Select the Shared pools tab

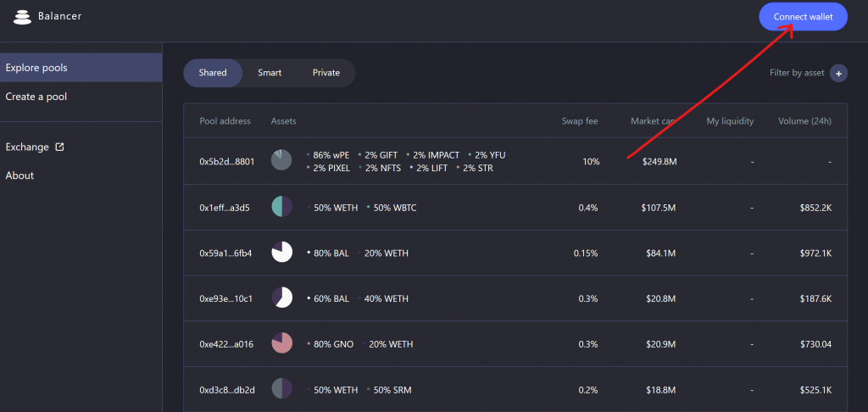pos(213,73)
